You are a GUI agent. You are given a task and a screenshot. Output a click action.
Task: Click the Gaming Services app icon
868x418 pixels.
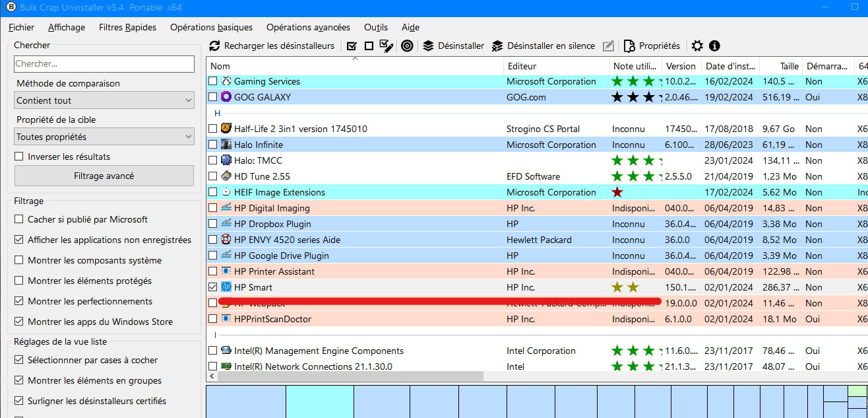tap(226, 81)
